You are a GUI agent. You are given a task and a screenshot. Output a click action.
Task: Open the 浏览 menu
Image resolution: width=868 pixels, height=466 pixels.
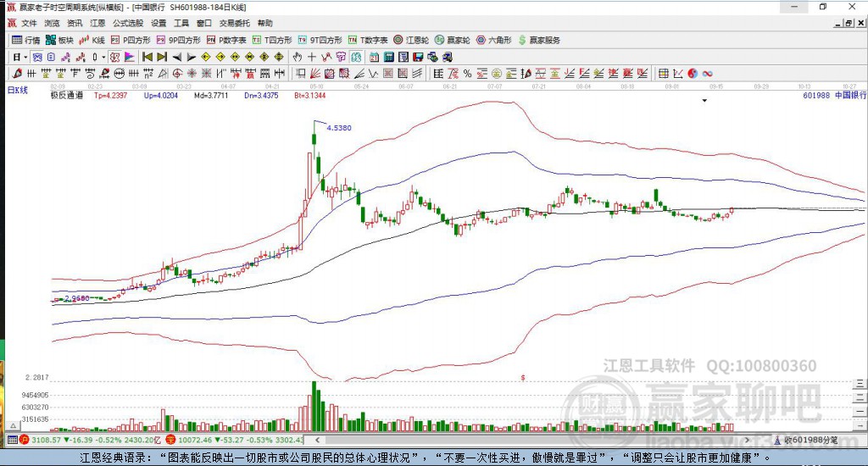tap(52, 23)
